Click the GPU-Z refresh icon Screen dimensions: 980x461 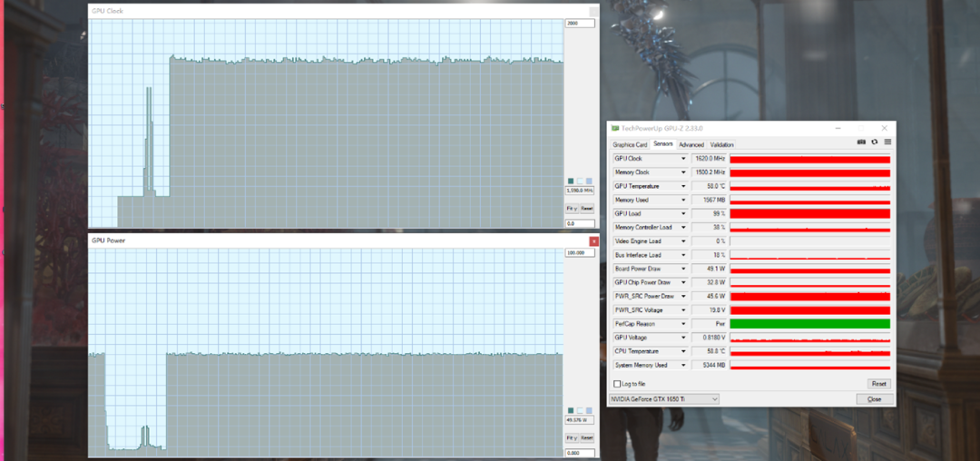click(875, 142)
